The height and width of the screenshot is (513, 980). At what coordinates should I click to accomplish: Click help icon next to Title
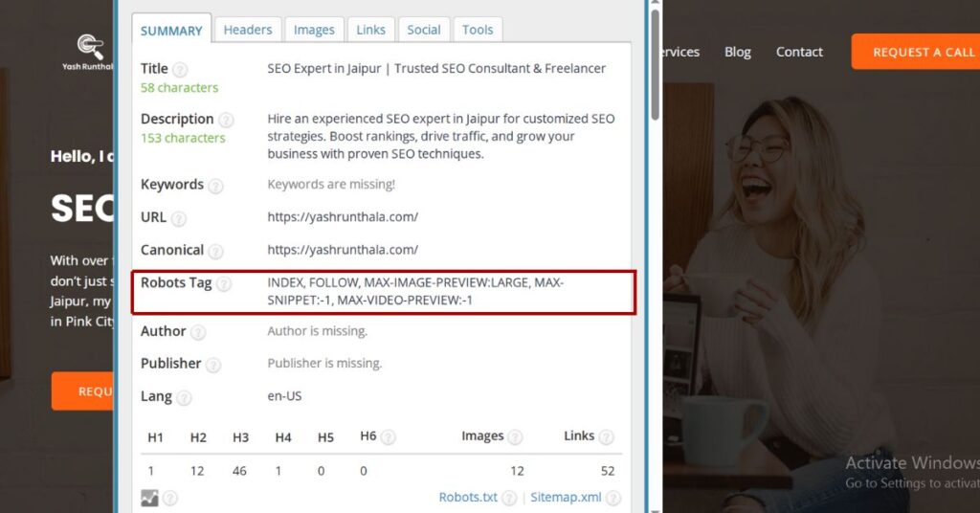(x=180, y=69)
